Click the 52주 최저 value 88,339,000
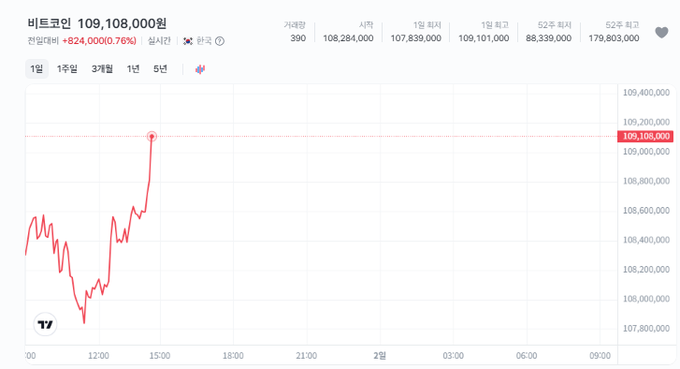The image size is (680, 369). point(549,38)
